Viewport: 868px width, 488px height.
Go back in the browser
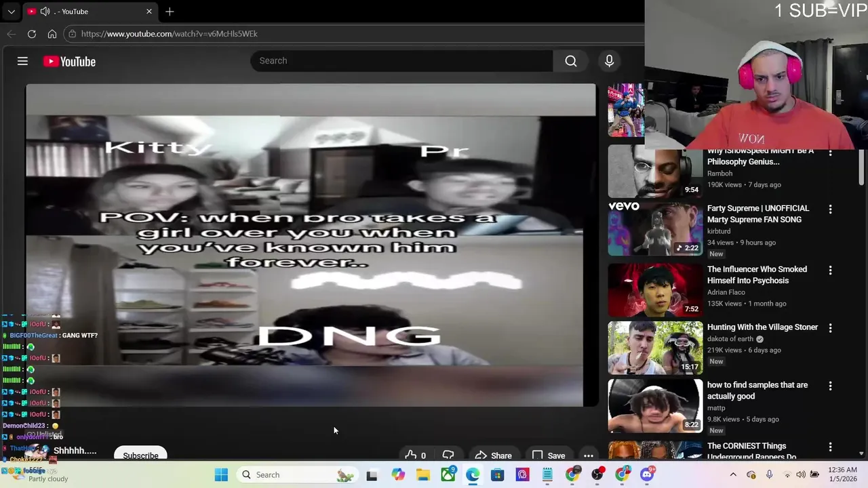tap(12, 34)
